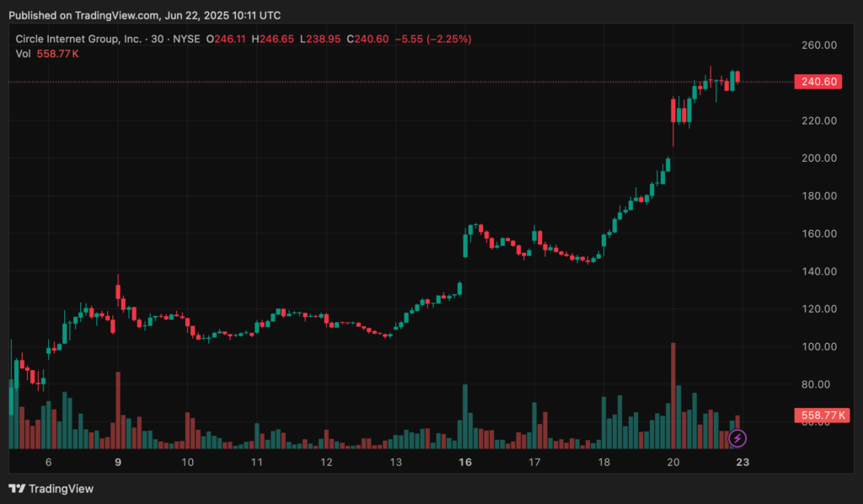Click the TradingView logo at bottom left
The image size is (863, 504).
[x=51, y=489]
